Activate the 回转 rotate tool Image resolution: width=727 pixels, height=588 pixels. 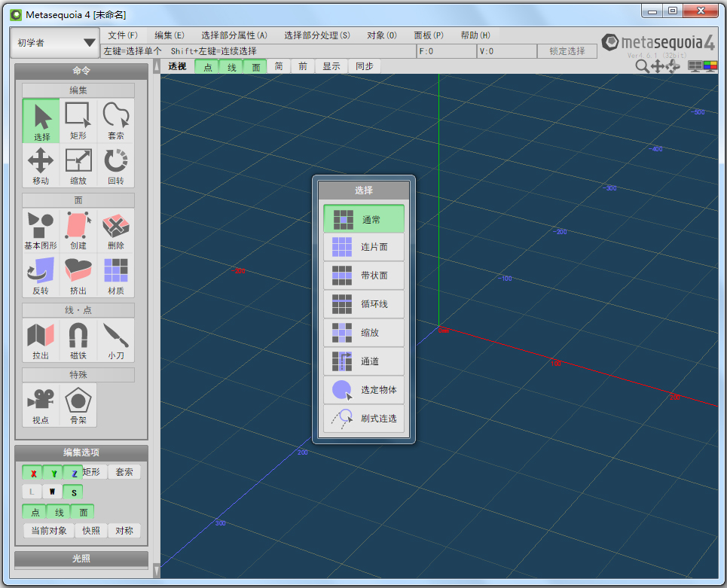pos(116,166)
